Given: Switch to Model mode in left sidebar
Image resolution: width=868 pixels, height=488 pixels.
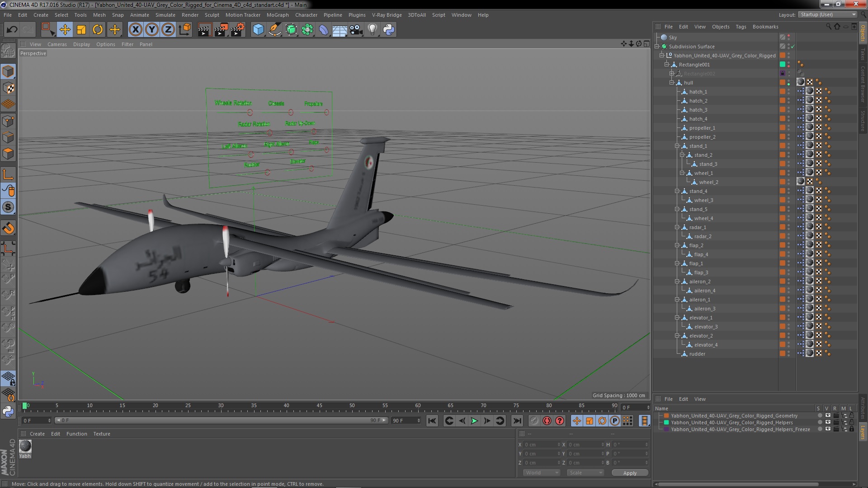Looking at the screenshot, I should (8, 71).
